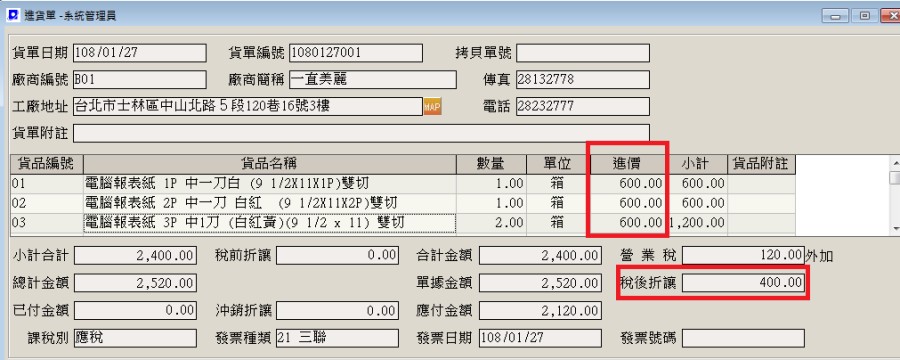Open the 發票種類 field 21 三聯

[337, 338]
